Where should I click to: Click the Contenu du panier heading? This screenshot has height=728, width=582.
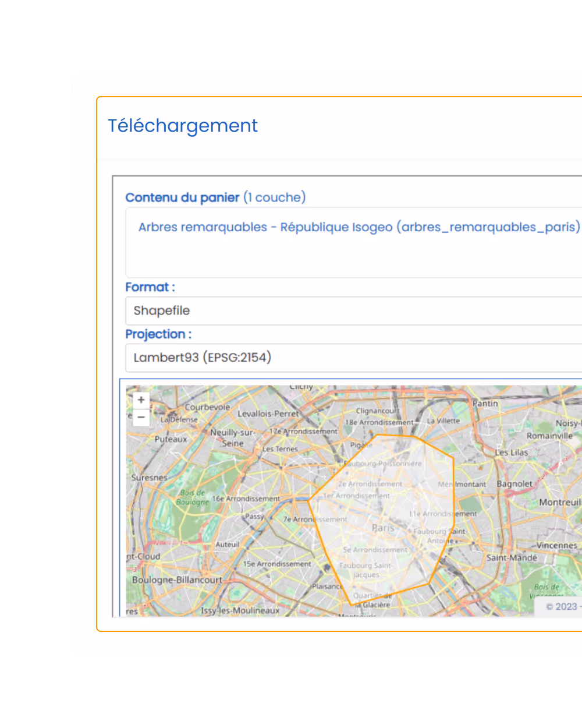(182, 197)
